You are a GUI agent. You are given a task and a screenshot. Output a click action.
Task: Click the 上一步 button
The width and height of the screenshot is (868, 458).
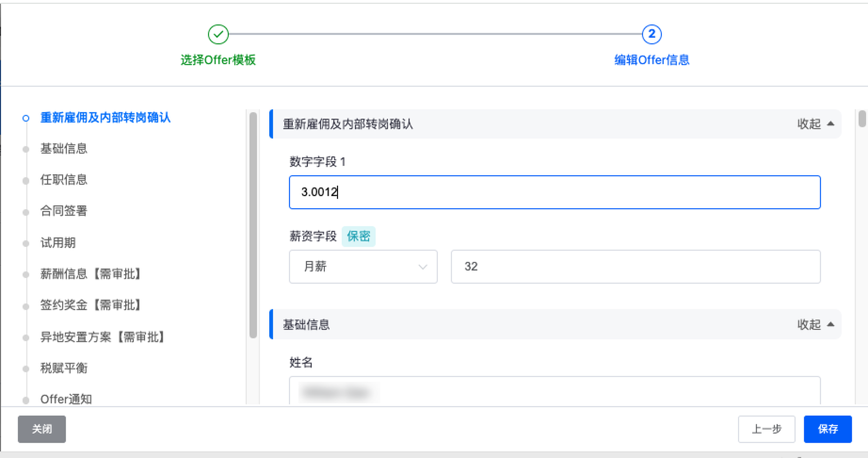766,429
